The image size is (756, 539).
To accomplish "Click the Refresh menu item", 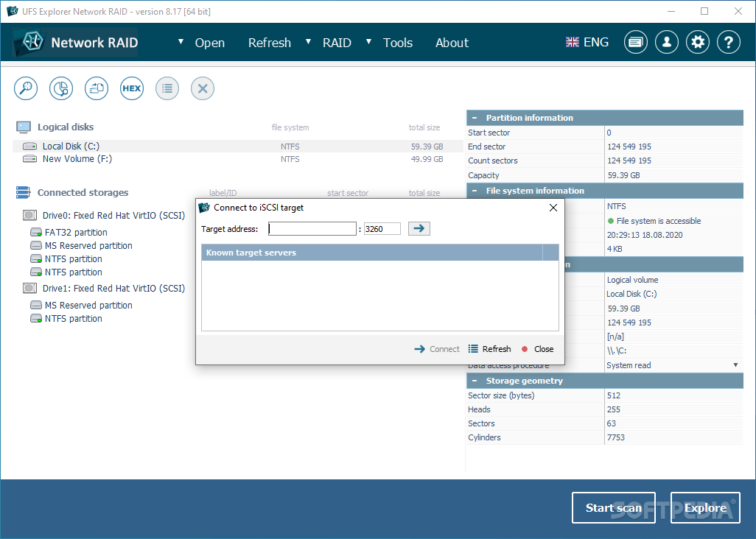I will point(270,43).
